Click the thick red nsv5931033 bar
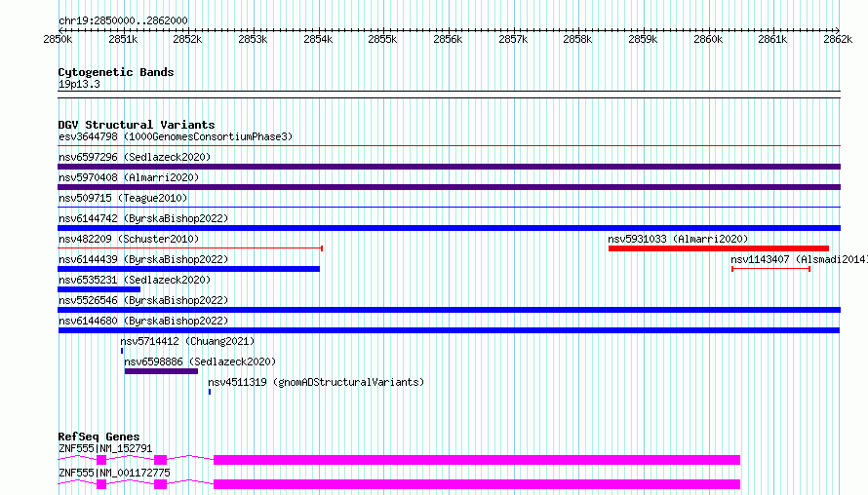This screenshot has height=495, width=868. pyautogui.click(x=719, y=248)
